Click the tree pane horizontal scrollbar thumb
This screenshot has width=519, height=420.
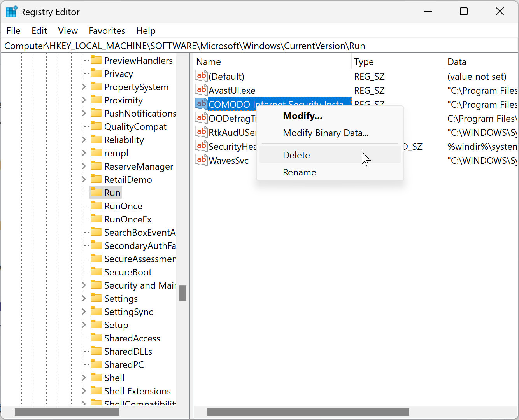click(x=67, y=412)
